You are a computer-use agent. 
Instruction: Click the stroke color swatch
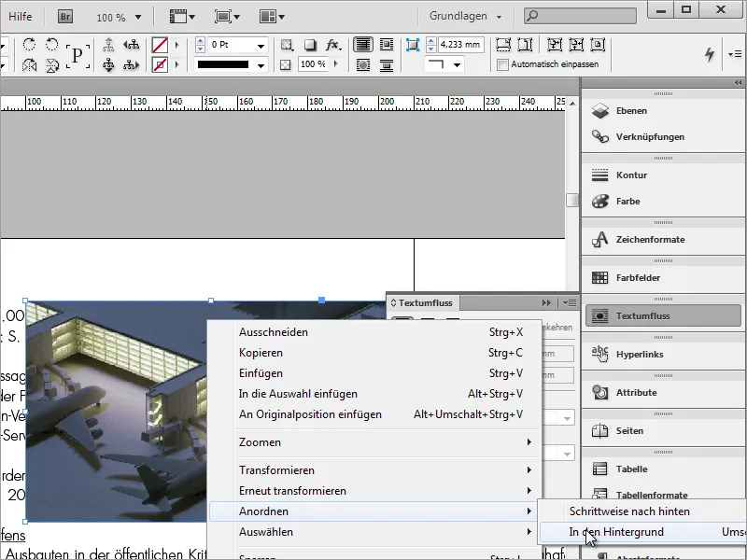[160, 64]
